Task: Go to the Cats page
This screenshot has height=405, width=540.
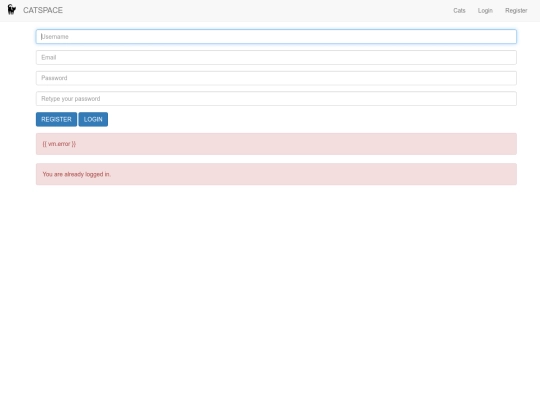Action: click(x=459, y=11)
